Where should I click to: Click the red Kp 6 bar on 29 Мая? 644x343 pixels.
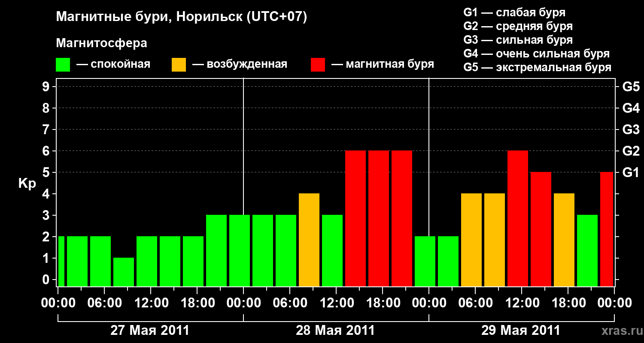click(518, 218)
